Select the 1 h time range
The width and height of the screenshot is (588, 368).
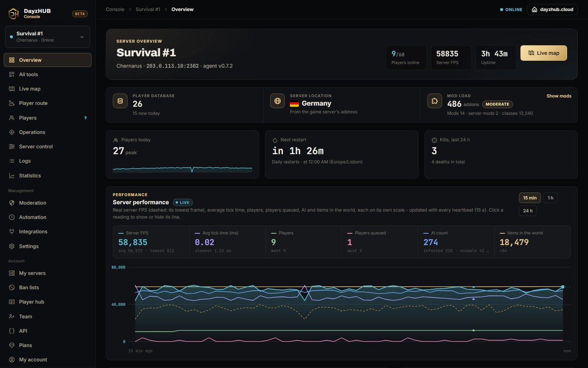(x=551, y=198)
